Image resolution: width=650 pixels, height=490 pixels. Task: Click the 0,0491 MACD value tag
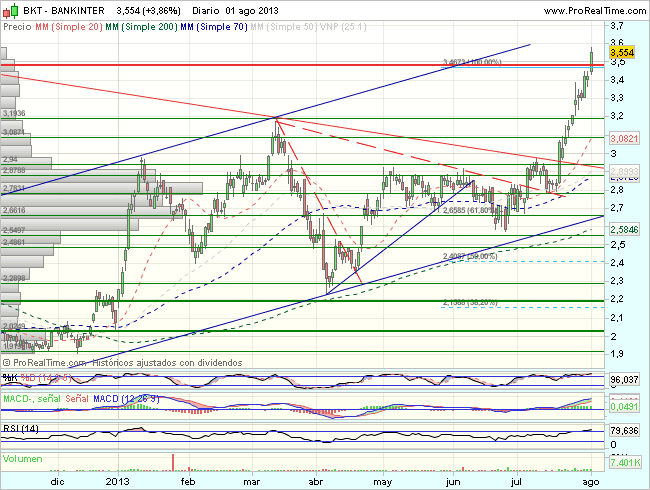point(622,407)
